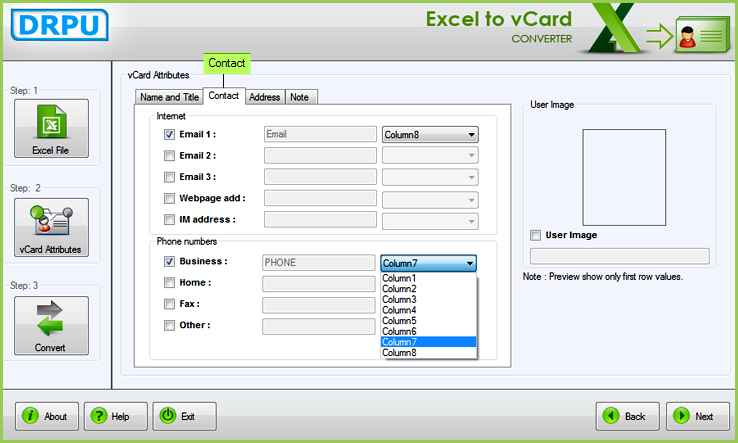
Task: Click the green Excel X header logo
Action: pyautogui.click(x=614, y=27)
